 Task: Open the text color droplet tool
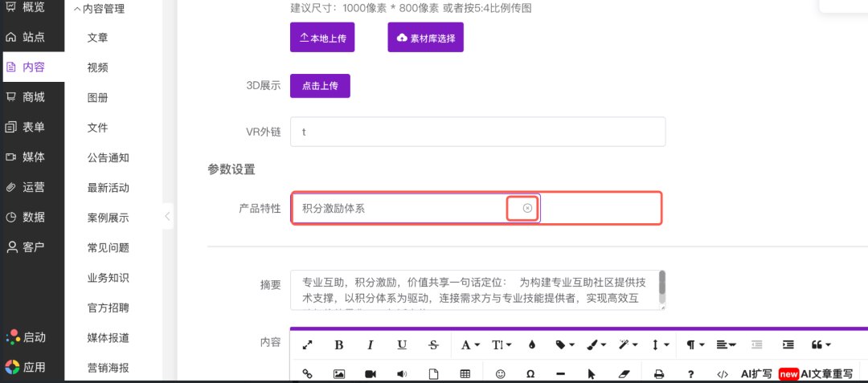click(532, 345)
